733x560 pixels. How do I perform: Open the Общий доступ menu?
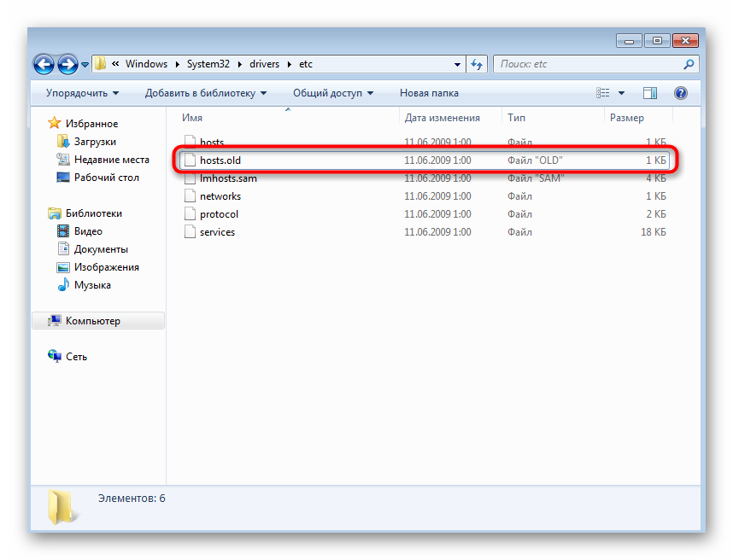pos(333,93)
